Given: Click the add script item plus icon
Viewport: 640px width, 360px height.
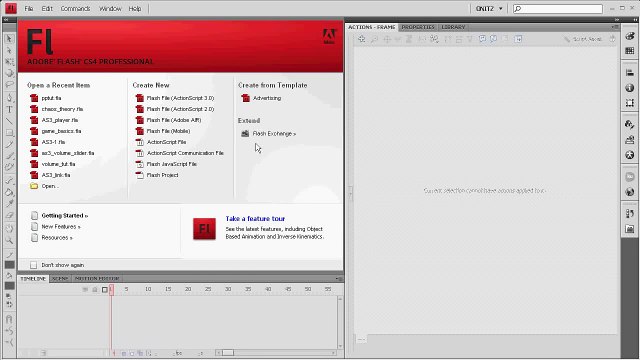Looking at the screenshot, I should coord(362,39).
